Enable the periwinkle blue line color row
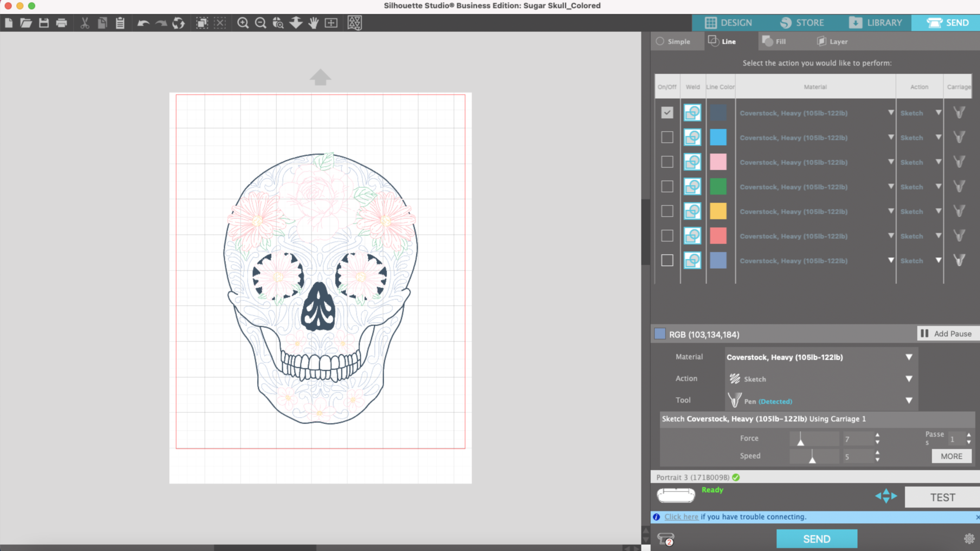980x551 pixels. coord(667,261)
